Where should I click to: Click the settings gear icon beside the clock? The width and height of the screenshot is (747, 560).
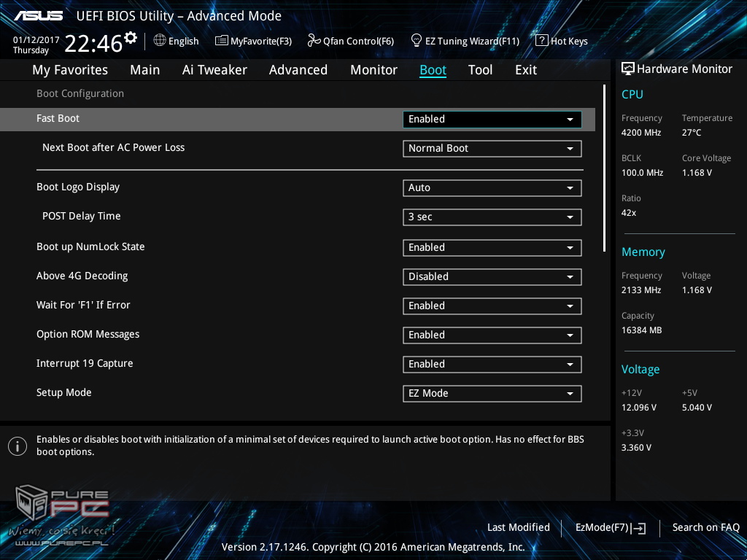click(x=131, y=37)
